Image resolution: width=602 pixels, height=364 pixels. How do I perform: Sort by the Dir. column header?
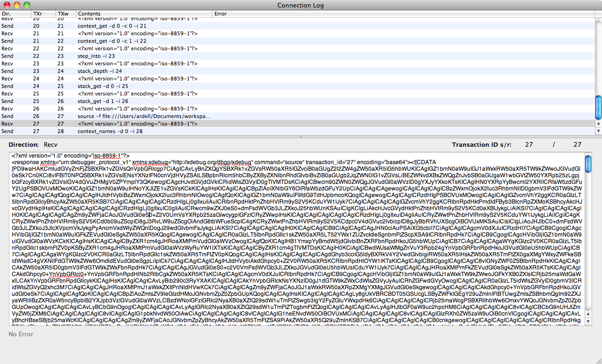click(15, 14)
